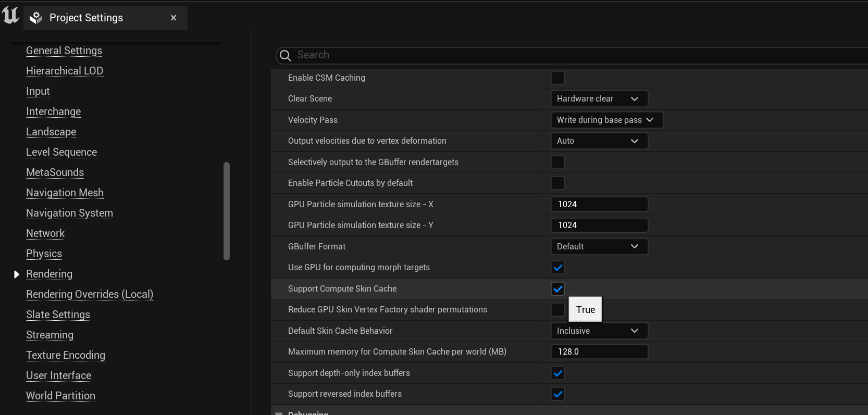Click the Clear Scene label
868x415 pixels.
point(310,98)
